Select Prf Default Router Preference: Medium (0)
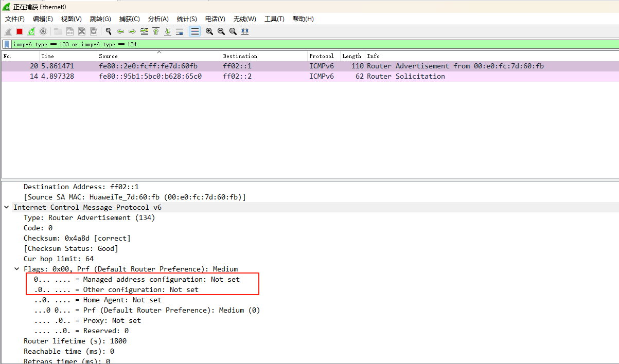 [147, 310]
